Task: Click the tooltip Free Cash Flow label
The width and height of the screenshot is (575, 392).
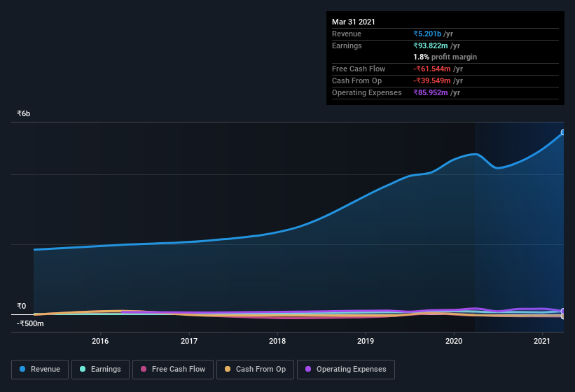Action: tap(359, 69)
